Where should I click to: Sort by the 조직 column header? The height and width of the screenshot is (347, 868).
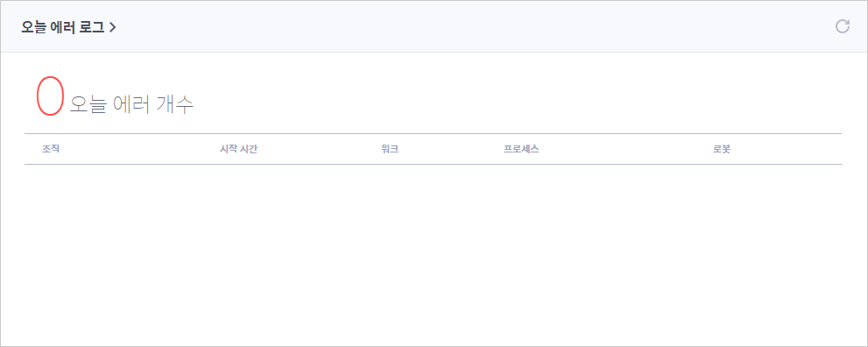click(51, 150)
